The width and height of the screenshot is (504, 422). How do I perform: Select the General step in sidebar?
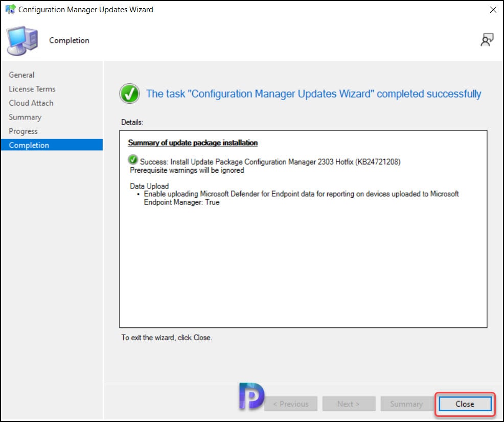coord(21,75)
